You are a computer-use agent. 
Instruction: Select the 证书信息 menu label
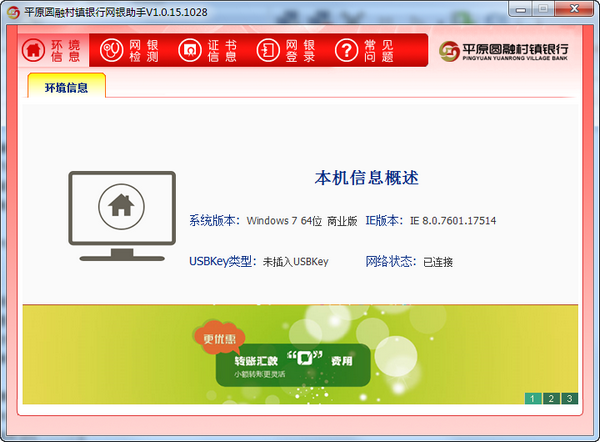pos(222,51)
